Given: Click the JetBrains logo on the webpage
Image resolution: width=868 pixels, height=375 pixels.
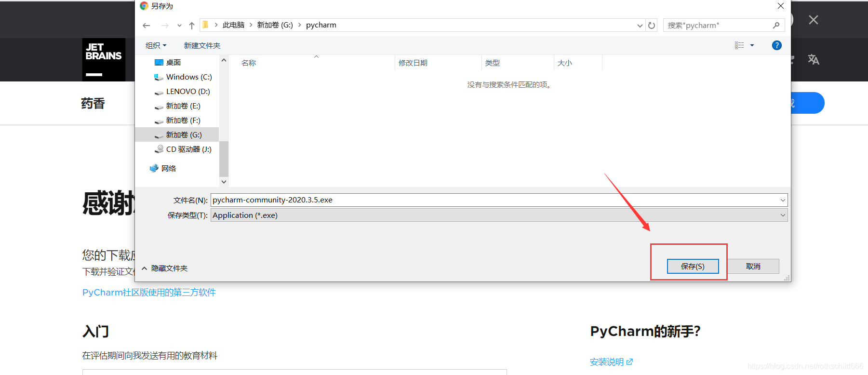Looking at the screenshot, I should click(x=104, y=60).
